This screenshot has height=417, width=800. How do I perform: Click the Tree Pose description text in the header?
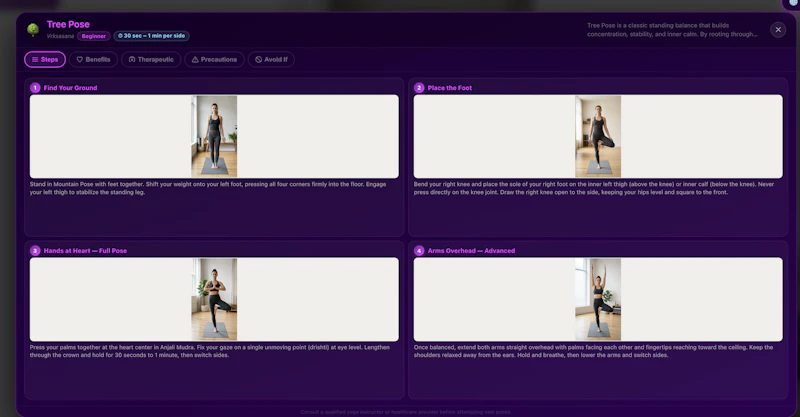[x=672, y=30]
